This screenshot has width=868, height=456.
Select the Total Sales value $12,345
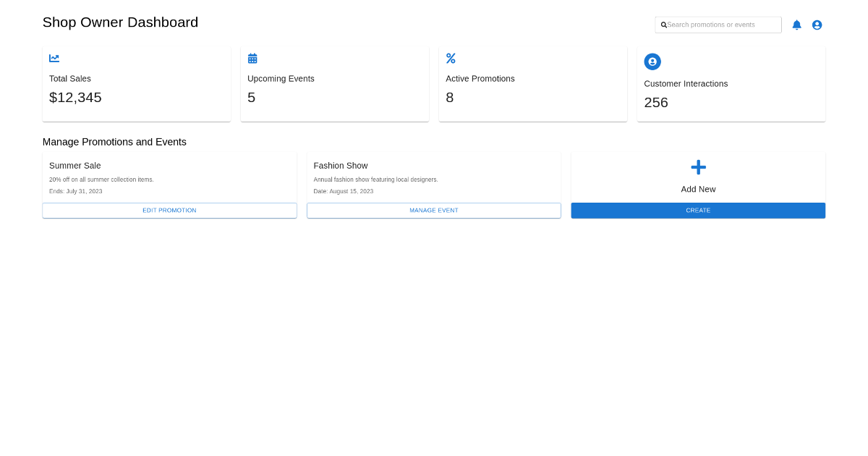75,97
